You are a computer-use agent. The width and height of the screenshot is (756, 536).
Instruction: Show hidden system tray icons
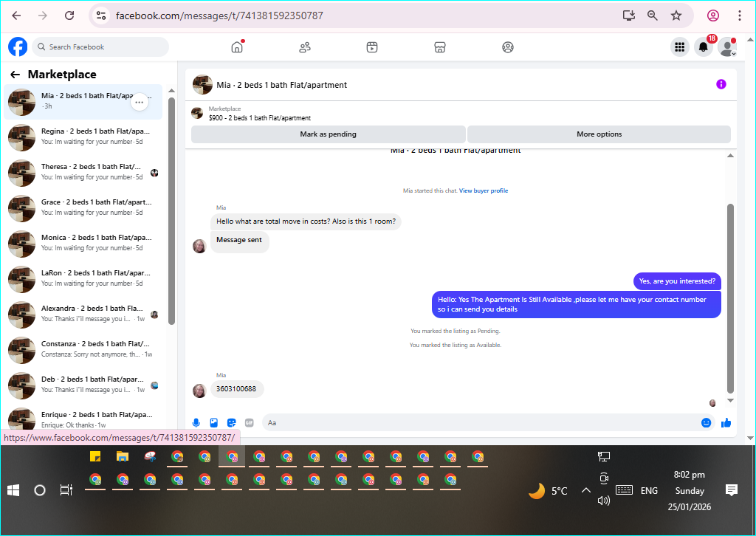tap(585, 491)
